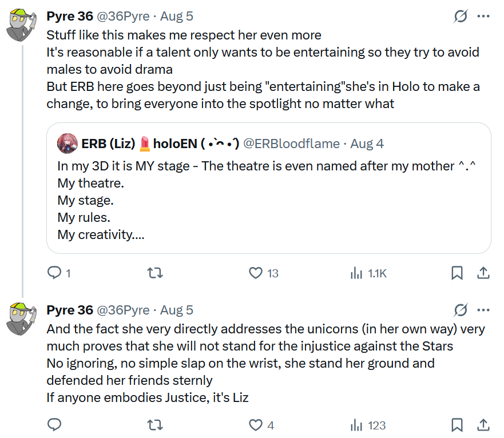Open Grok icon on first tweet

click(460, 17)
